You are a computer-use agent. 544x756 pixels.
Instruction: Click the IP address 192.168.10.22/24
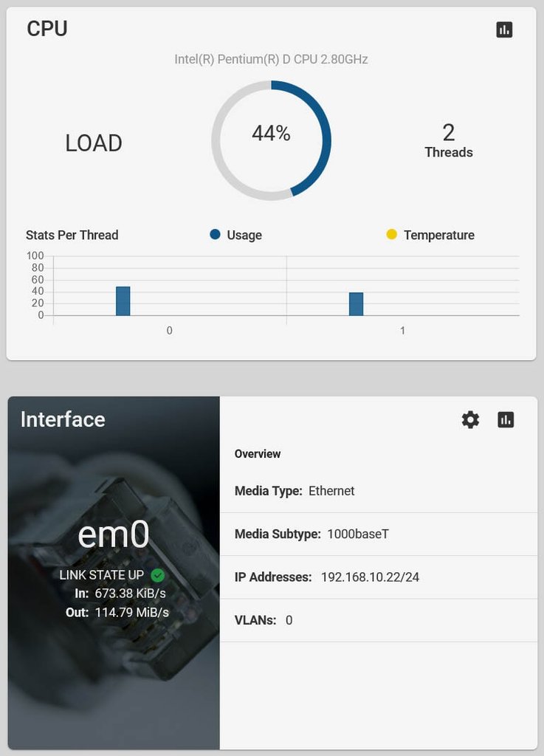pyautogui.click(x=370, y=577)
